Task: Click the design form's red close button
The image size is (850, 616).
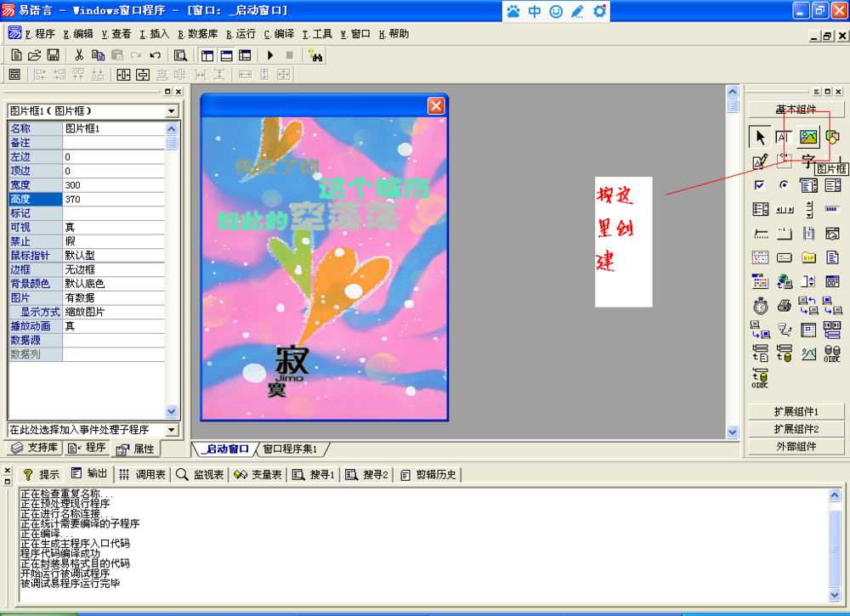Action: (x=436, y=105)
